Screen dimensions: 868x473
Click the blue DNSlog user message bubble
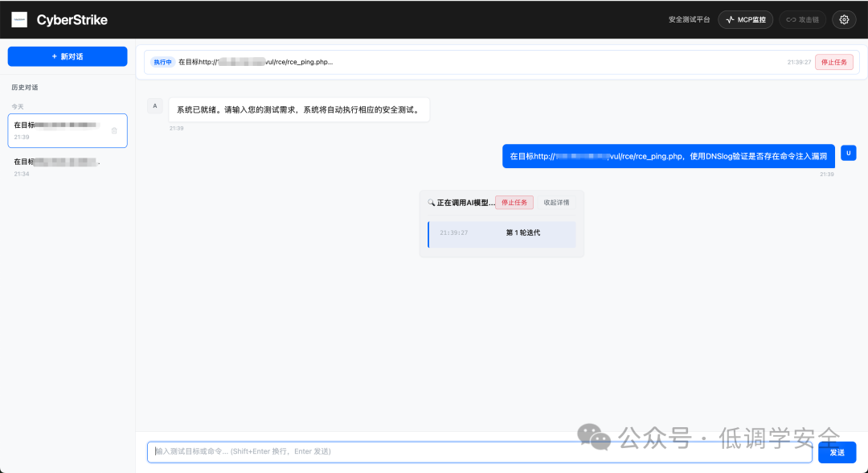point(668,156)
